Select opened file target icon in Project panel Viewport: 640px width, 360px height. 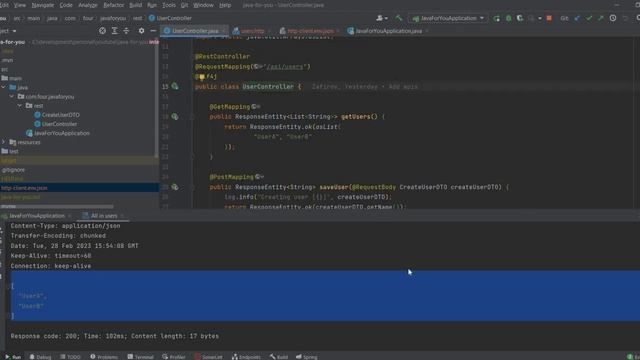pos(102,31)
